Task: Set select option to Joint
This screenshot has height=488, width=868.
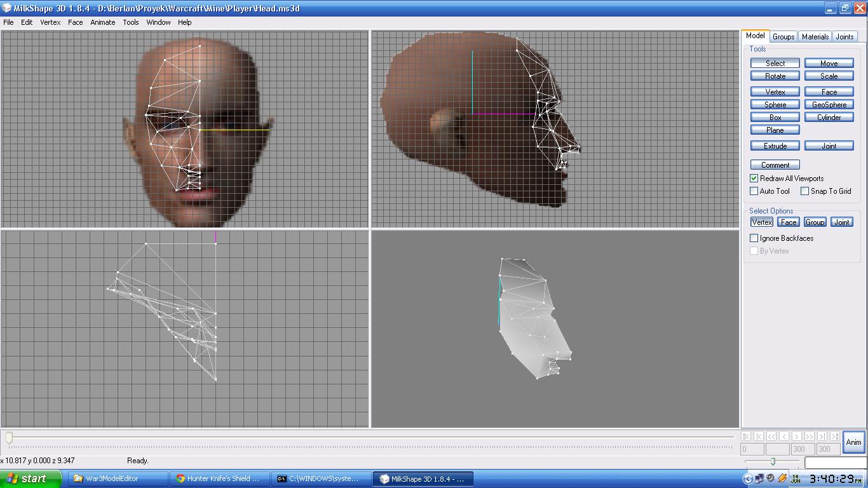Action: click(841, 222)
